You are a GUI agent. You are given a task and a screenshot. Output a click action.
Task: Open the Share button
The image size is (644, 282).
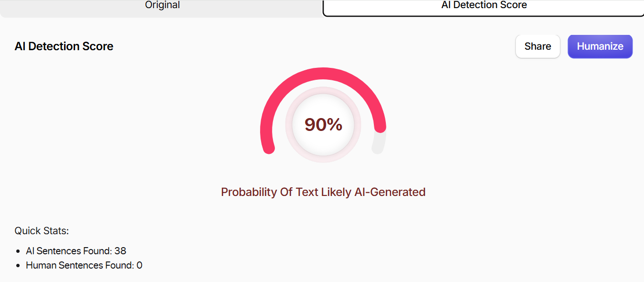pyautogui.click(x=538, y=46)
